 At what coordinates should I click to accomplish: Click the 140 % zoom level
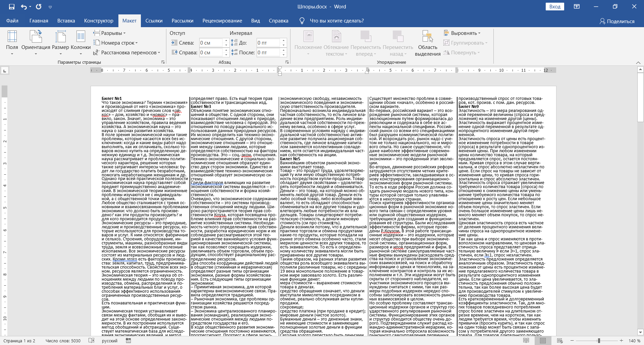click(x=634, y=341)
